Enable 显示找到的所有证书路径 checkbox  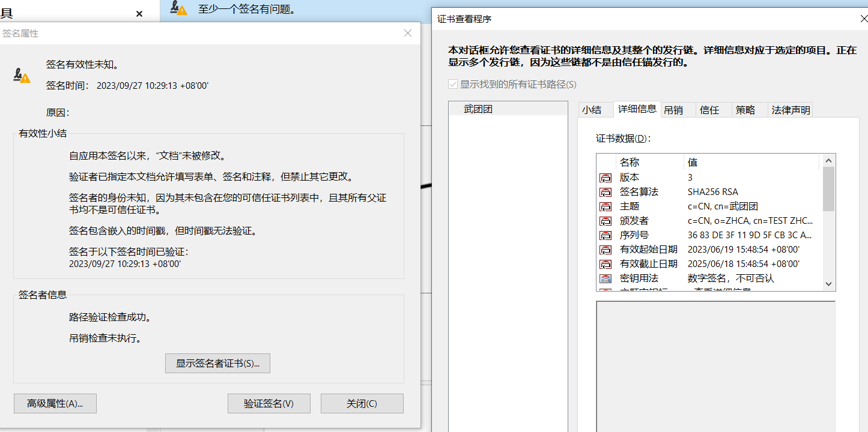pyautogui.click(x=452, y=85)
